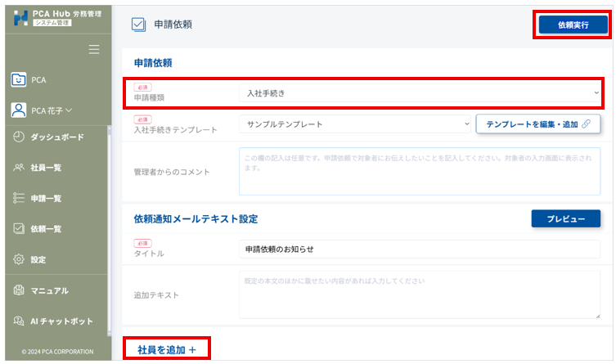Click the プレビュー button
This screenshot has width=616, height=364.
click(565, 219)
